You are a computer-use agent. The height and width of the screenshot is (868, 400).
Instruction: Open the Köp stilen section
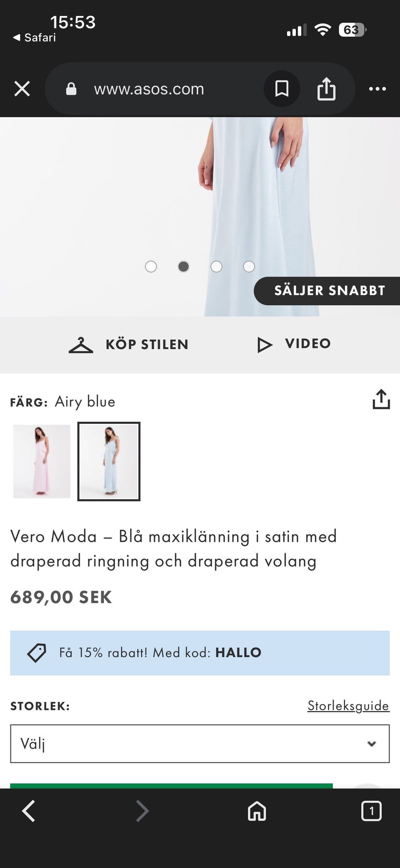tap(129, 345)
